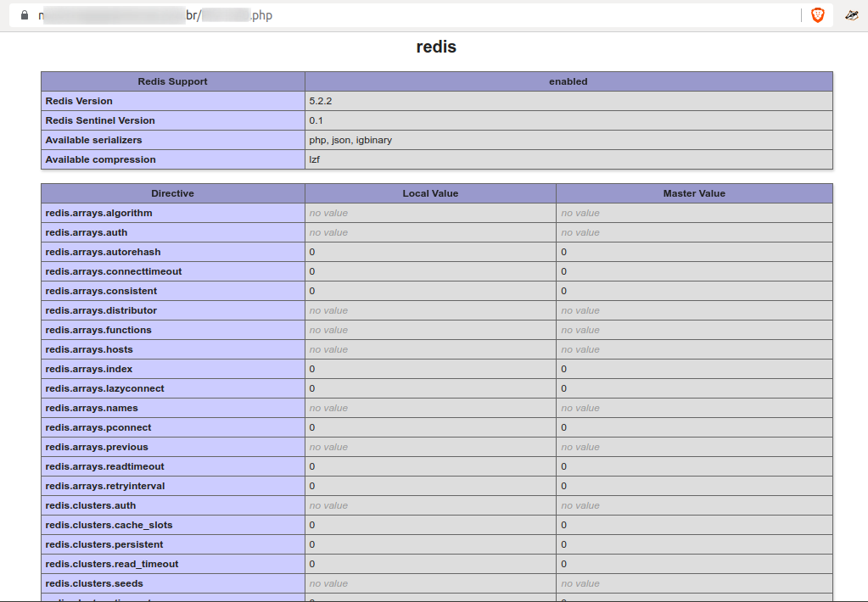Click local 'no value' of redis.arrays.distributor
The width and height of the screenshot is (868, 602).
pos(329,310)
